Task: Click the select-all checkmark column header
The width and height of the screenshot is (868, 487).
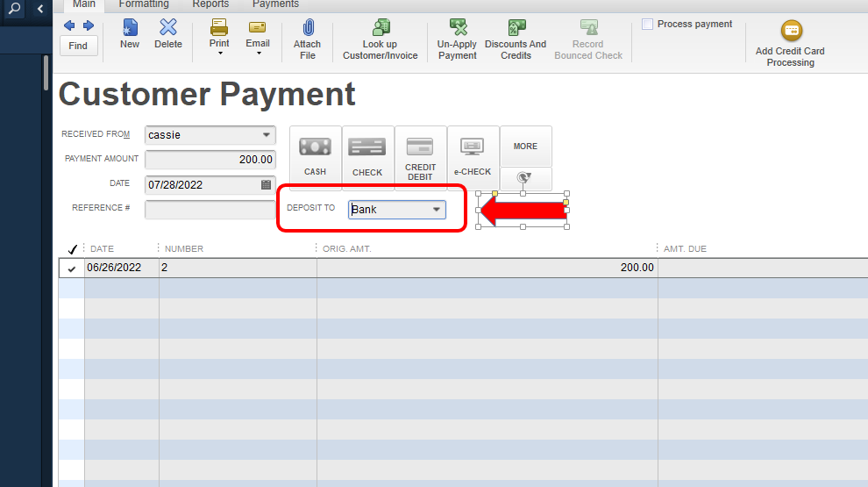Action: [72, 249]
